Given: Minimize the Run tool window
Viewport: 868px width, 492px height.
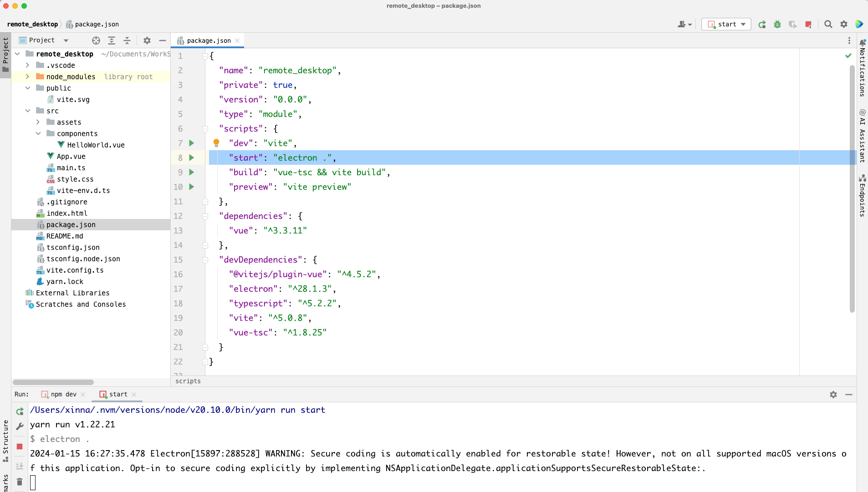Looking at the screenshot, I should [x=849, y=395].
